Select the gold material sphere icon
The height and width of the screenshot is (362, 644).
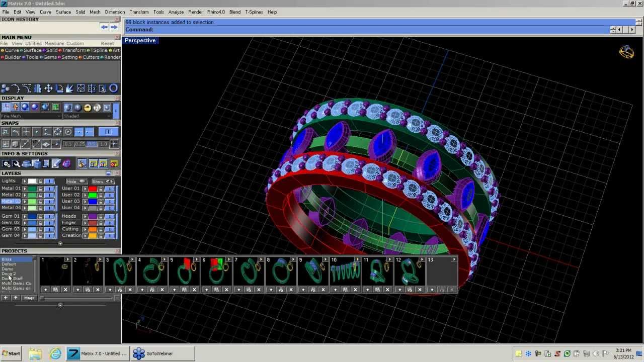point(88,108)
